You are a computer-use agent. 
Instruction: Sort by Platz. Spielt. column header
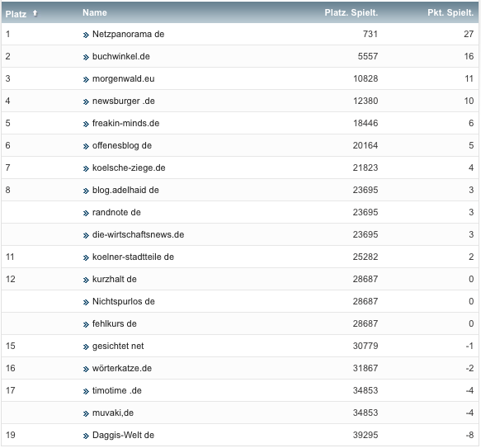tap(351, 12)
